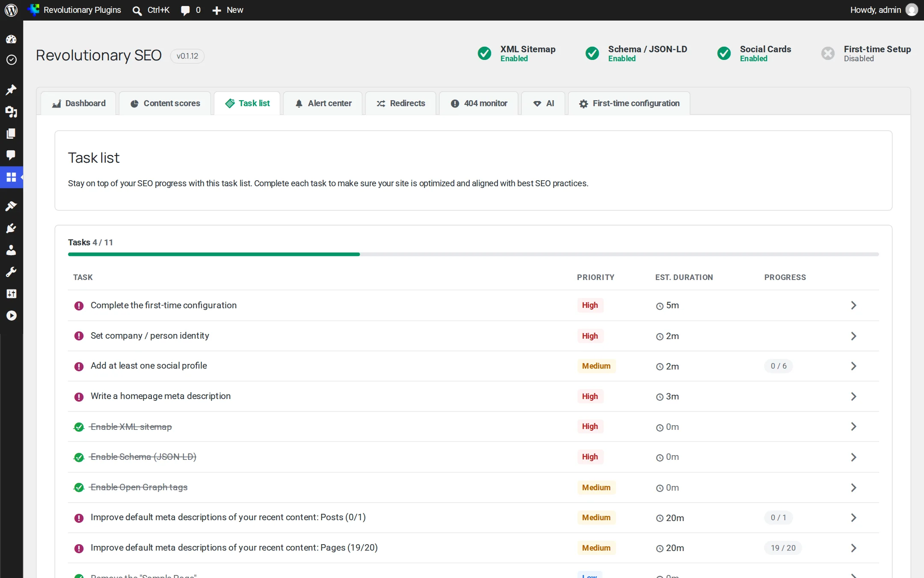Expand Enable Open Graph tags task chevron
The width and height of the screenshot is (924, 578).
(x=853, y=488)
